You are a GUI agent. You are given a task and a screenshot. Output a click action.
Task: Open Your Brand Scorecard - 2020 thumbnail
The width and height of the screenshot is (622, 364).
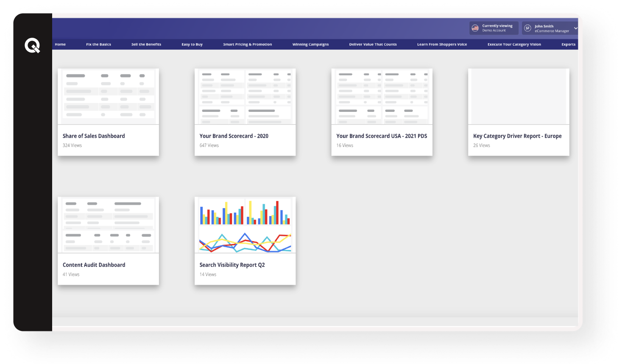pos(245,97)
